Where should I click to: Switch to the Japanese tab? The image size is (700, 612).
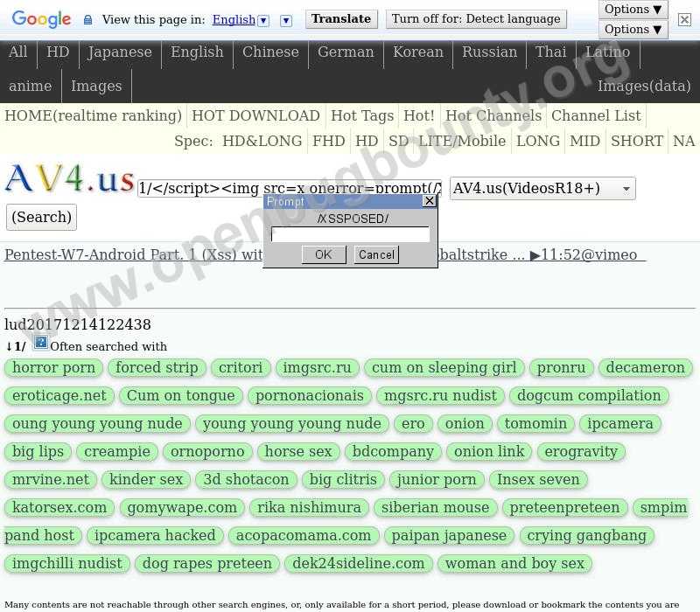(x=120, y=52)
